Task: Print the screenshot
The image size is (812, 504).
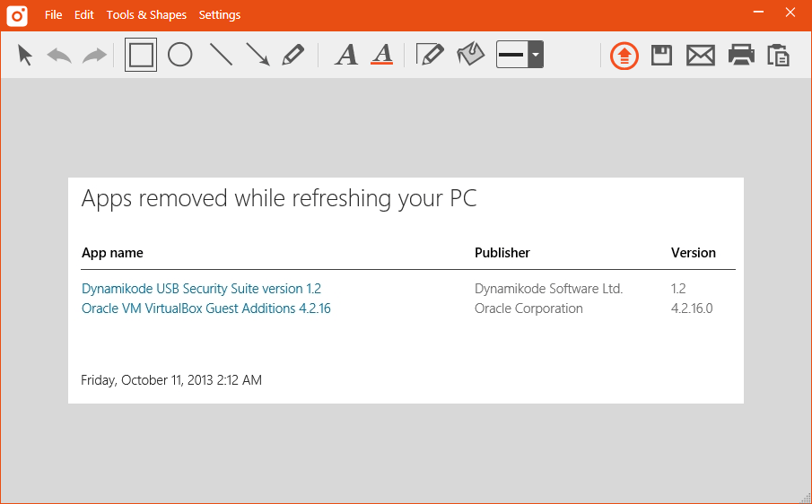Action: click(x=741, y=55)
